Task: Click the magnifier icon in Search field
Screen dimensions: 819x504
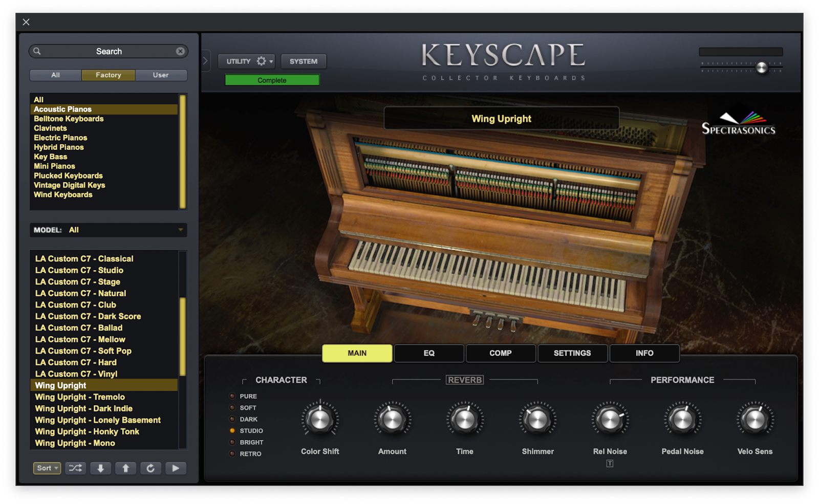Action: tap(37, 51)
